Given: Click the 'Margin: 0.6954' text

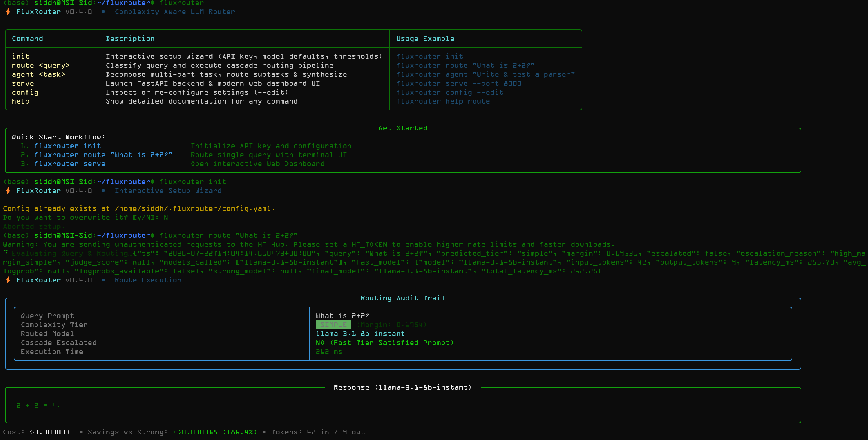Looking at the screenshot, I should pos(392,325).
